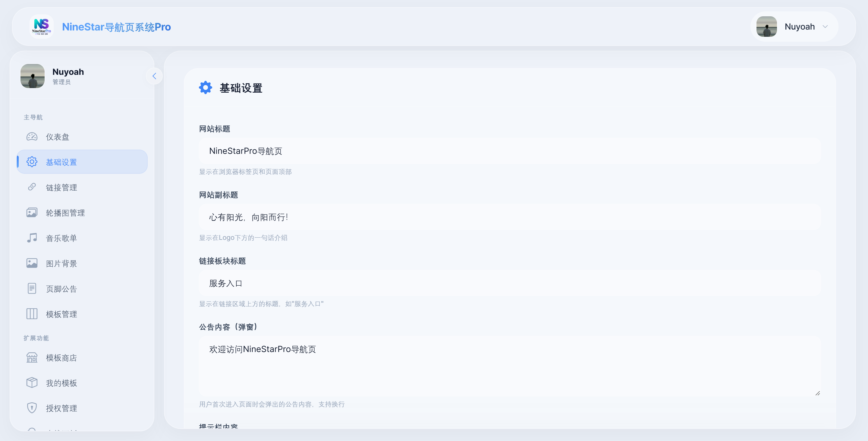Image resolution: width=868 pixels, height=441 pixels.
Task: Select 基础设置 menu item
Action: 82,162
